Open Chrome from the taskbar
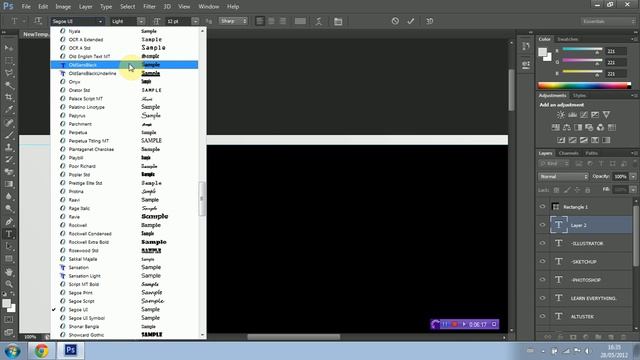Image resolution: width=640 pixels, height=360 pixels. tap(41, 350)
